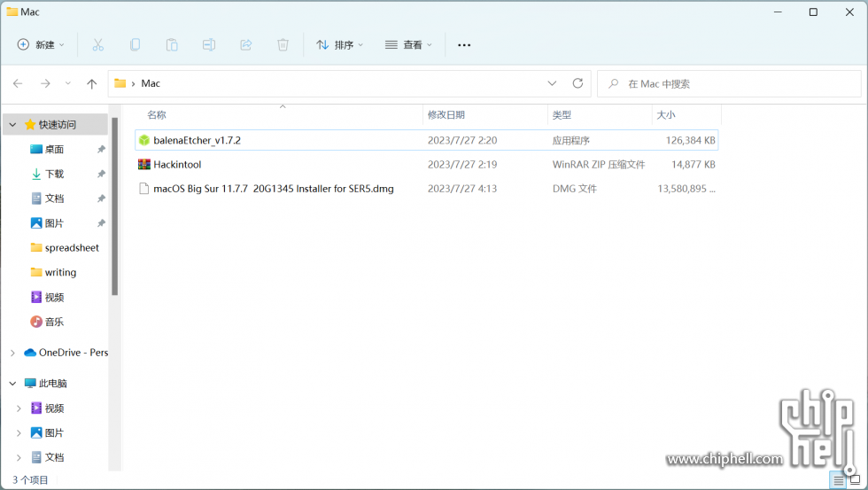Open the See more ellipsis menu

(464, 45)
